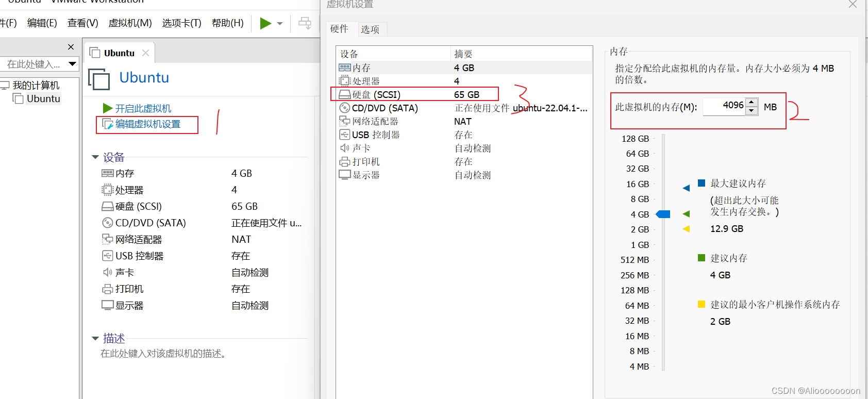This screenshot has height=399, width=868.
Task: Switch to the 选项 tab in settings dialog
Action: [370, 29]
